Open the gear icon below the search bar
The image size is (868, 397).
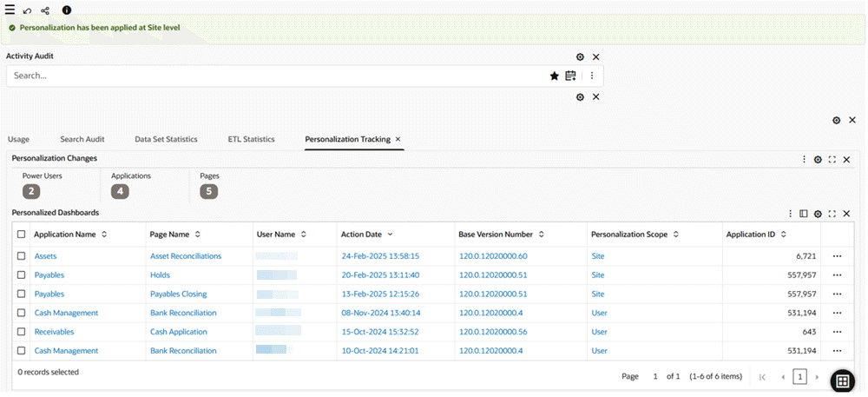580,97
